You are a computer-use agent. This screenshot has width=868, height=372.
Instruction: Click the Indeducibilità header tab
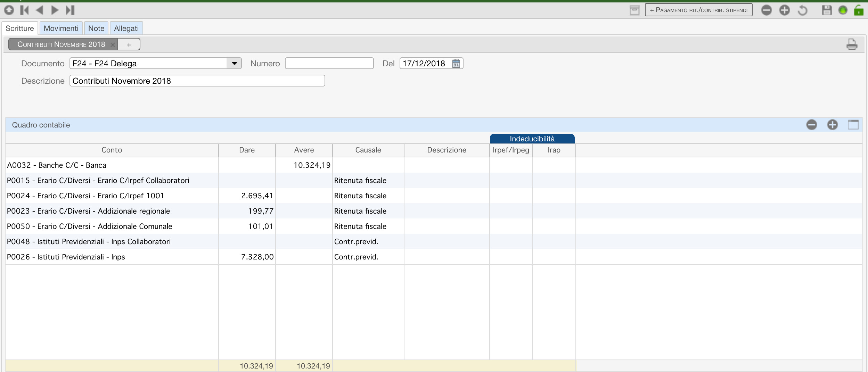click(x=532, y=139)
